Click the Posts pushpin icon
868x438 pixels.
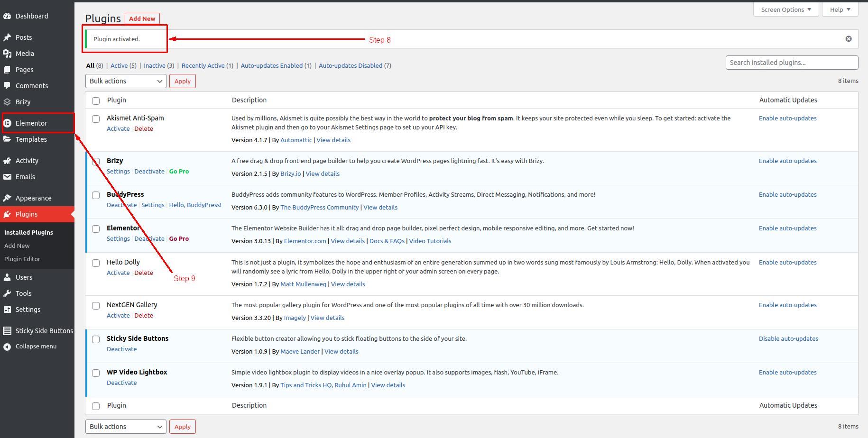(x=7, y=37)
